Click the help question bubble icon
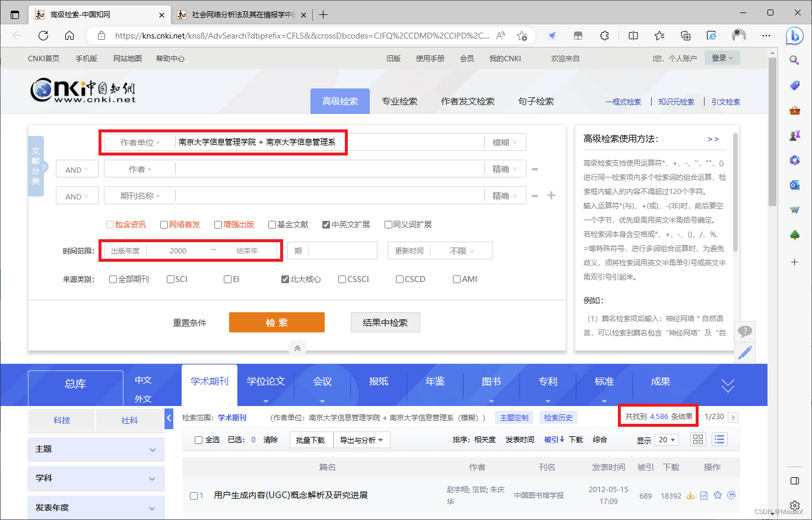Viewport: 812px width, 520px height. point(745,332)
